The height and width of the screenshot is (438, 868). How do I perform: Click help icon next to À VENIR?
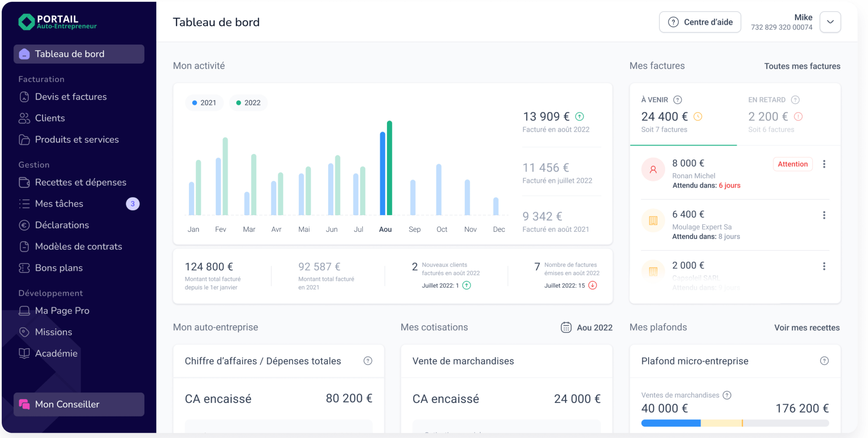pyautogui.click(x=677, y=100)
